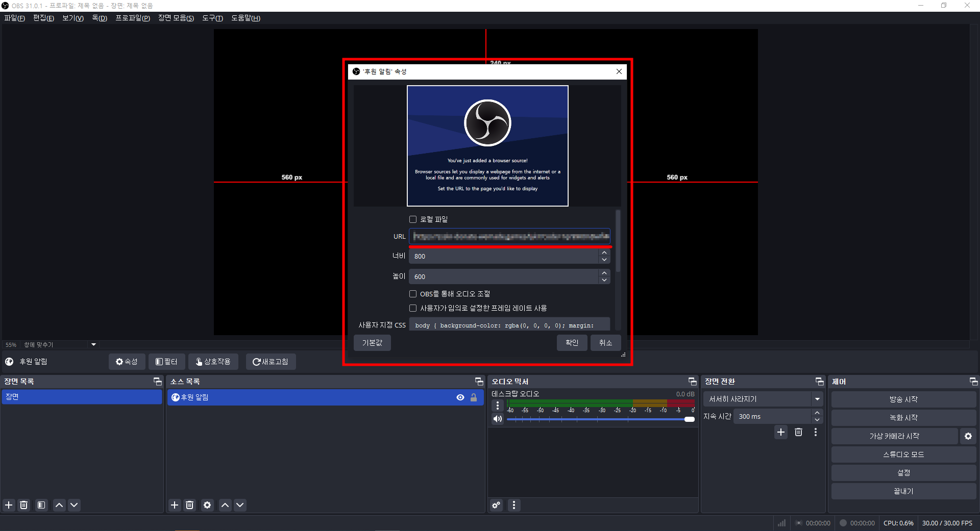Click 녹화 시작 button

click(903, 418)
